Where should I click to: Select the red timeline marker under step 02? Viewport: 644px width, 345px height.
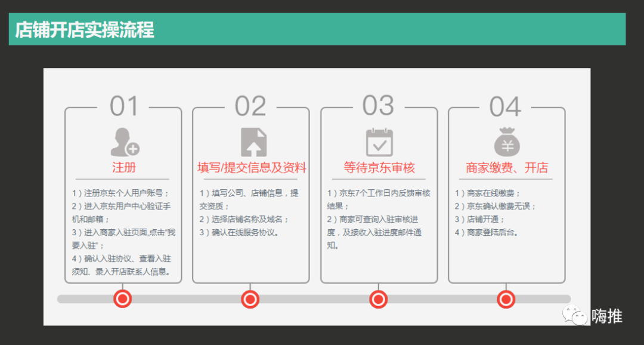(x=250, y=299)
